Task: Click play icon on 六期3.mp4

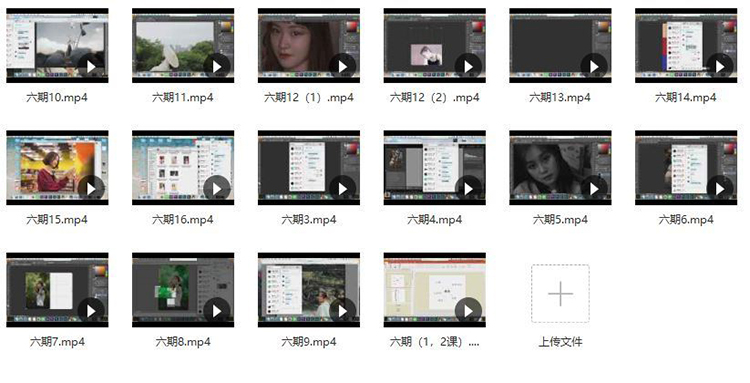Action: coord(342,189)
